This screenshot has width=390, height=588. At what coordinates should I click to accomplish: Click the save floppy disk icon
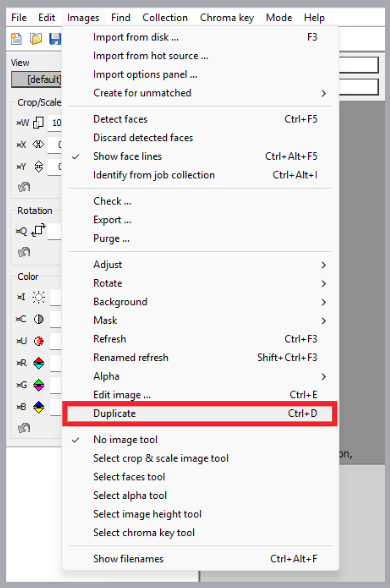tap(55, 39)
